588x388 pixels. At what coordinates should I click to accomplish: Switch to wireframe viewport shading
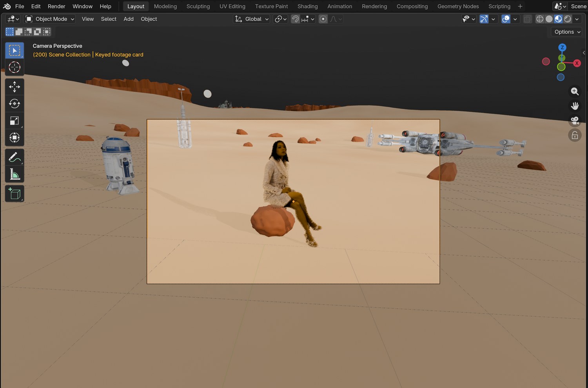tap(540, 19)
